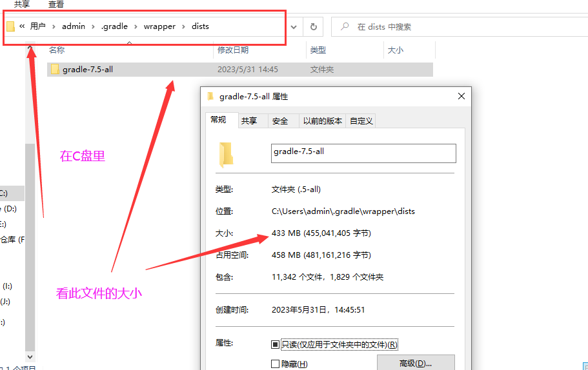Click the large folder icon in General tab
588x370 pixels.
tap(225, 155)
